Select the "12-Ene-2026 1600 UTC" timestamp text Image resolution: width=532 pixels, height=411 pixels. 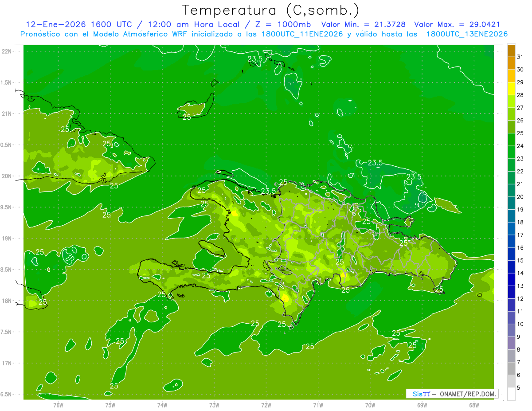pos(78,24)
